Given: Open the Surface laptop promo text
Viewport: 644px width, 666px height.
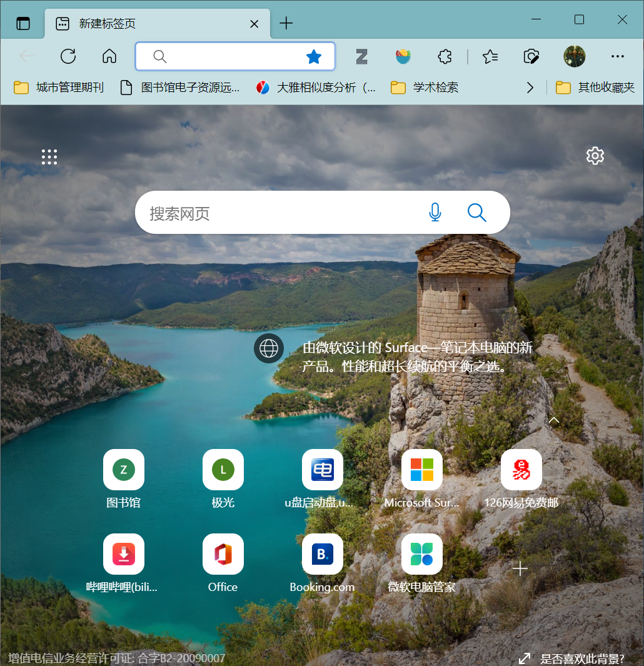Looking at the screenshot, I should tap(417, 357).
